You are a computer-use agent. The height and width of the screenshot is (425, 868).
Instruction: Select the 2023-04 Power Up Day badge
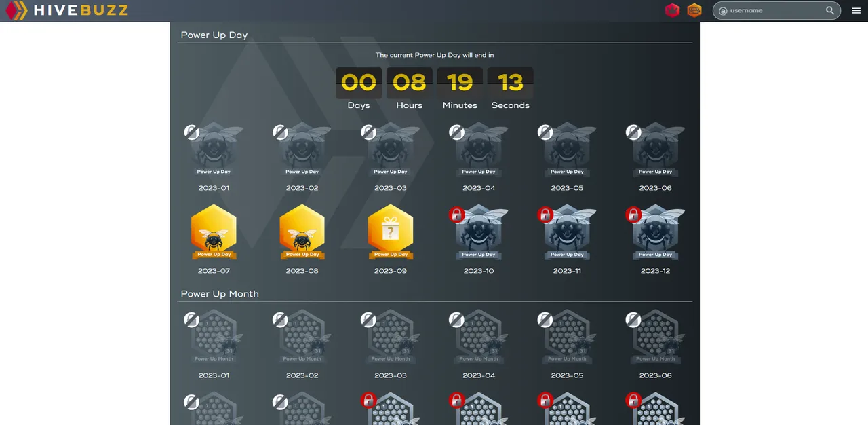479,149
